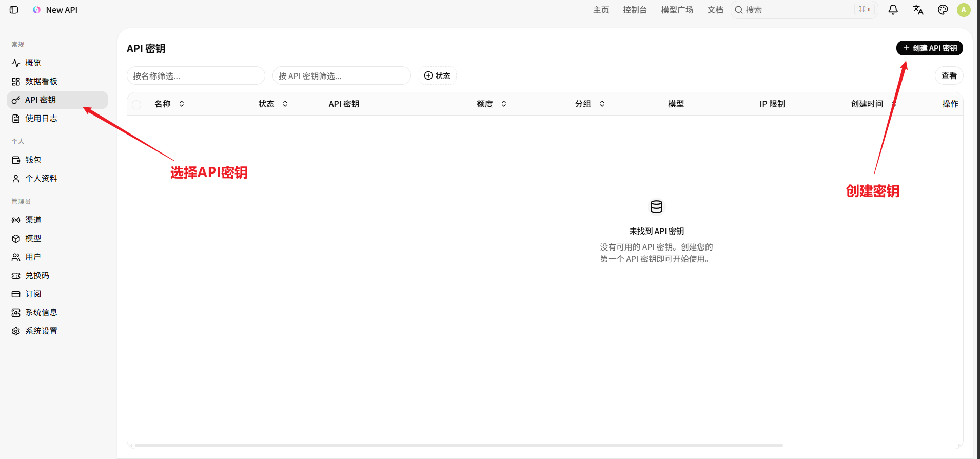Open 用户 sidebar item
Screen dimensions: 980x459
[x=57, y=257]
